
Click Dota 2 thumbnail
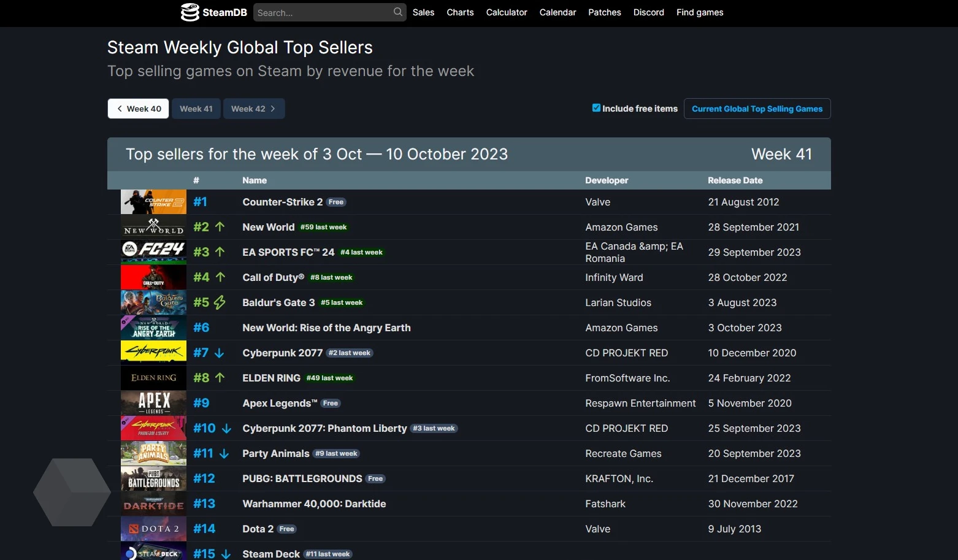click(x=153, y=529)
